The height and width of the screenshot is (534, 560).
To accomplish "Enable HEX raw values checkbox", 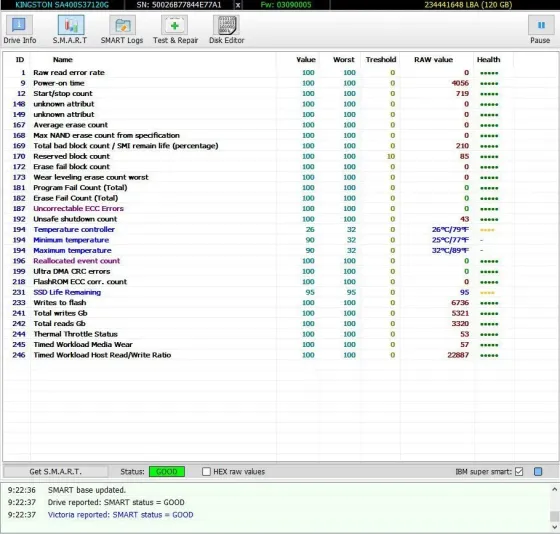I will pos(206,471).
